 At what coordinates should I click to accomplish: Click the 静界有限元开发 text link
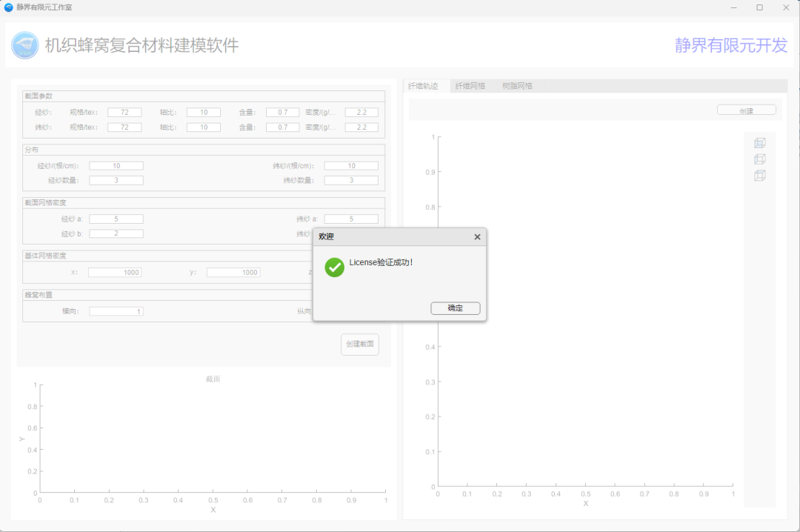[x=731, y=45]
